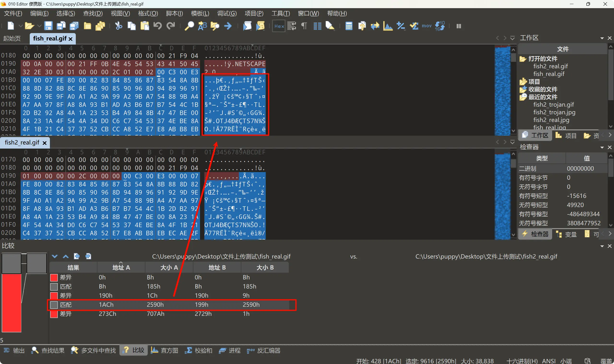Jump to next difference arrow in 比较

click(54, 257)
